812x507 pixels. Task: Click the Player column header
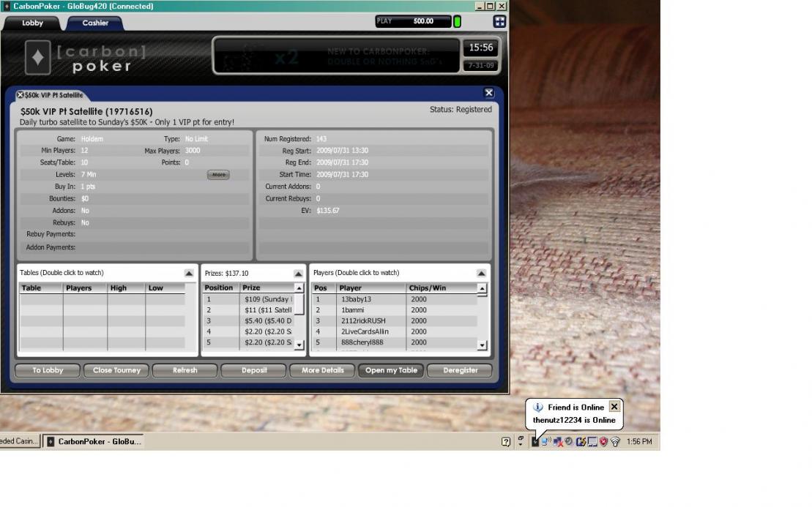click(370, 288)
